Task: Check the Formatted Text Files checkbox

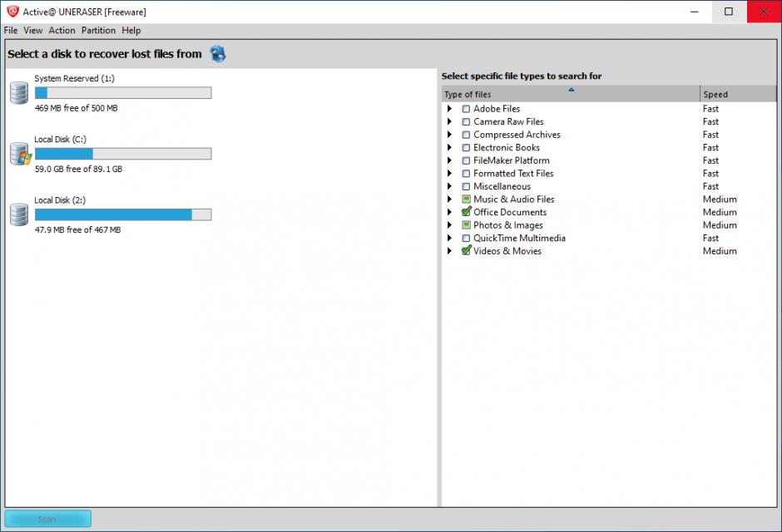Action: coord(466,174)
